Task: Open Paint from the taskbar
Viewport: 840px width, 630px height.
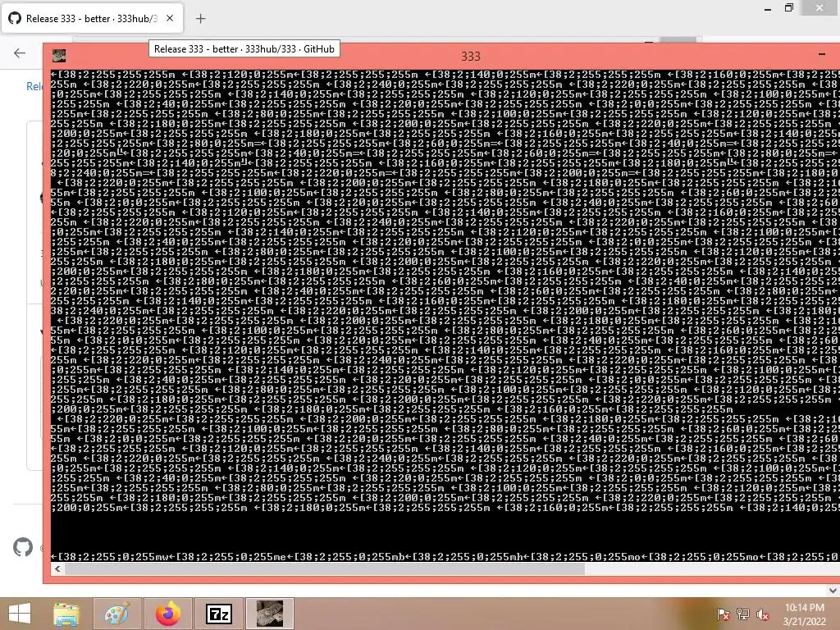Action: [116, 614]
